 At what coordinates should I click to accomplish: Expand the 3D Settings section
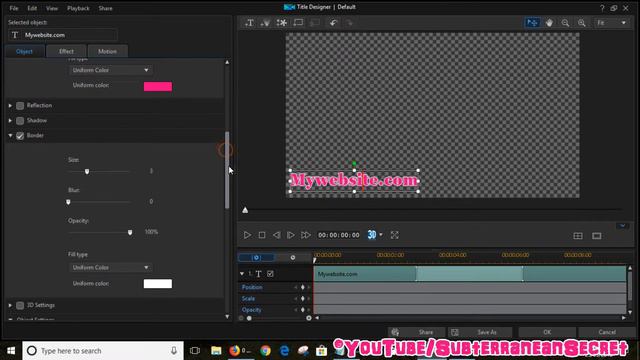[10, 305]
